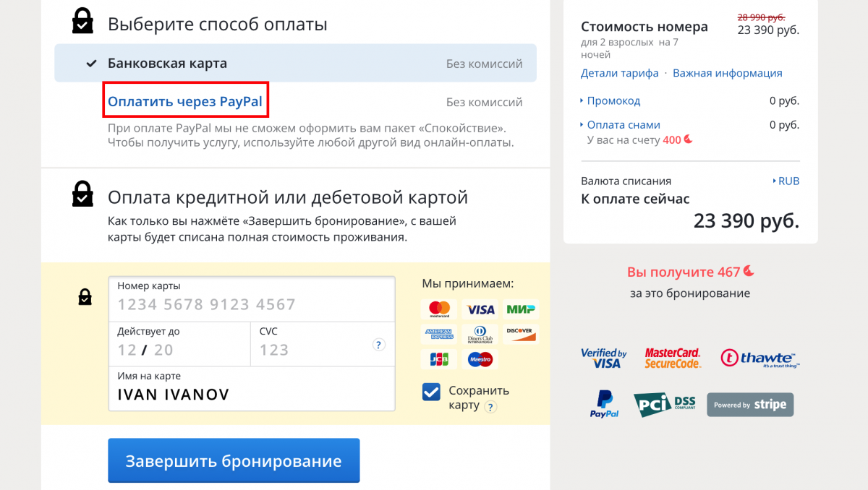
Task: Focus the Имя на карте field
Action: 252,388
